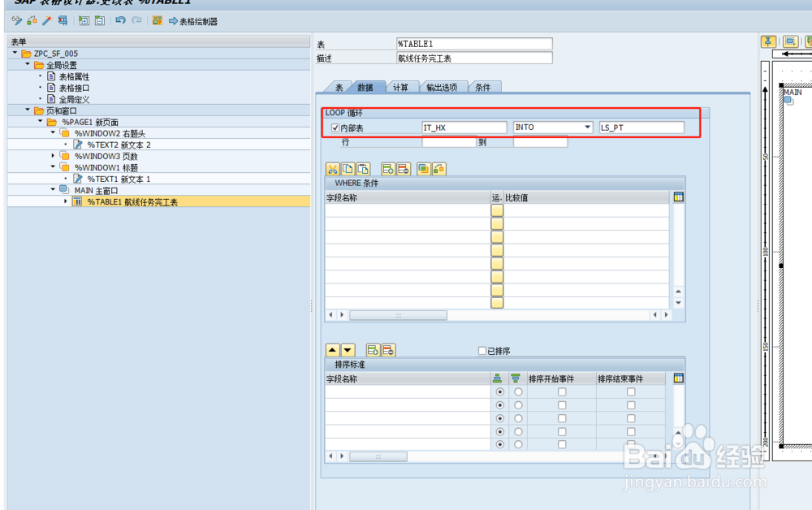This screenshot has height=510, width=812.
Task: Click the Copy icon above WHERE 条件
Action: click(x=348, y=169)
